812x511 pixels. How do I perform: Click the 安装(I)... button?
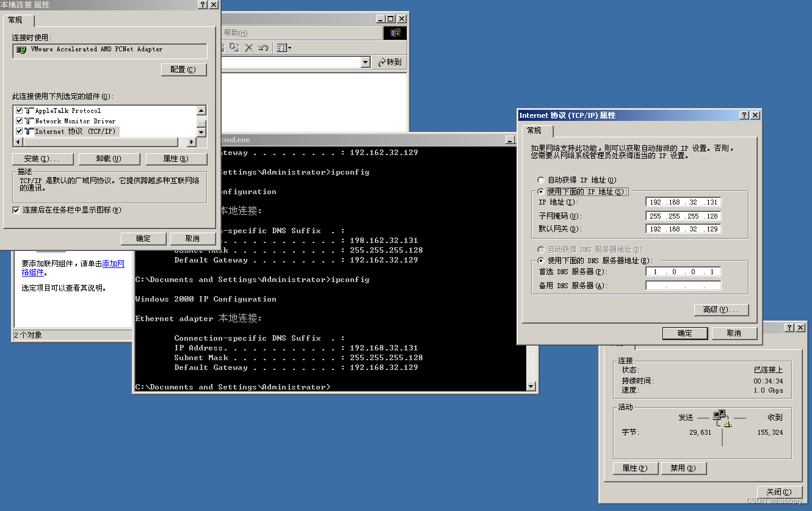pyautogui.click(x=42, y=159)
